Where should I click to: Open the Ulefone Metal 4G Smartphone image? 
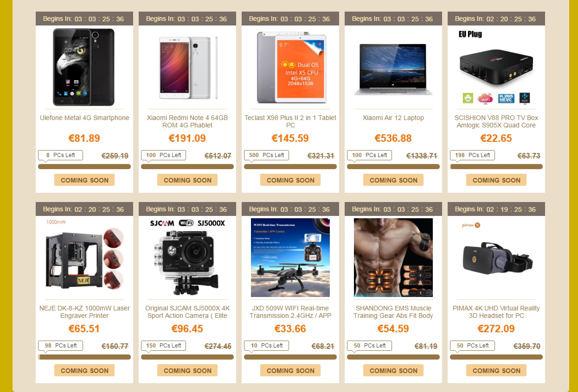click(84, 67)
